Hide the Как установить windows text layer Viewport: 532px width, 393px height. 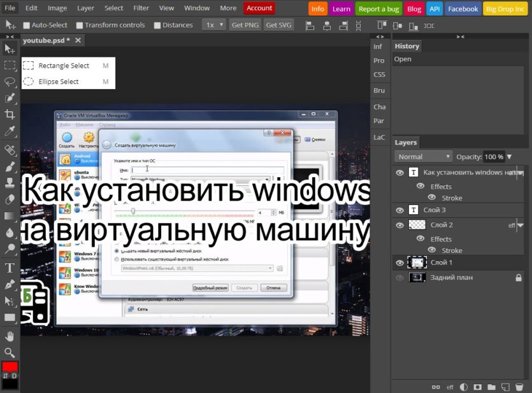click(x=400, y=173)
